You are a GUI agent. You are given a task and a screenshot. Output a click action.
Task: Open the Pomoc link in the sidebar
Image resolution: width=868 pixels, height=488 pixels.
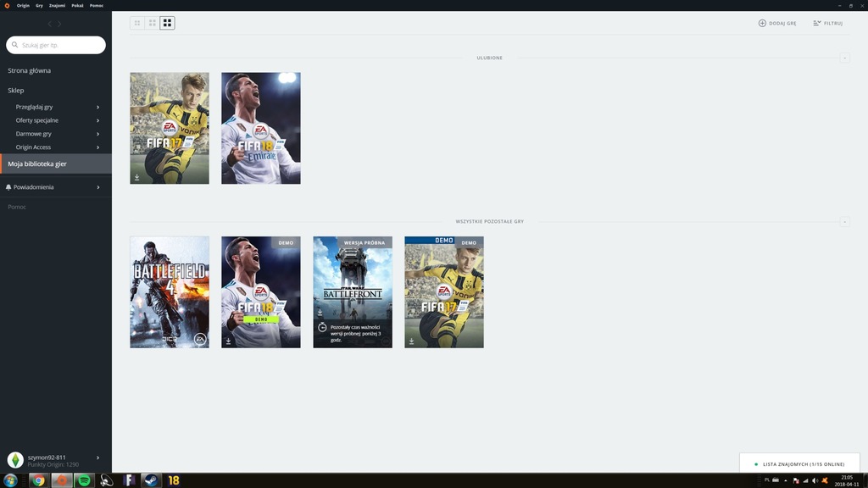(x=17, y=207)
